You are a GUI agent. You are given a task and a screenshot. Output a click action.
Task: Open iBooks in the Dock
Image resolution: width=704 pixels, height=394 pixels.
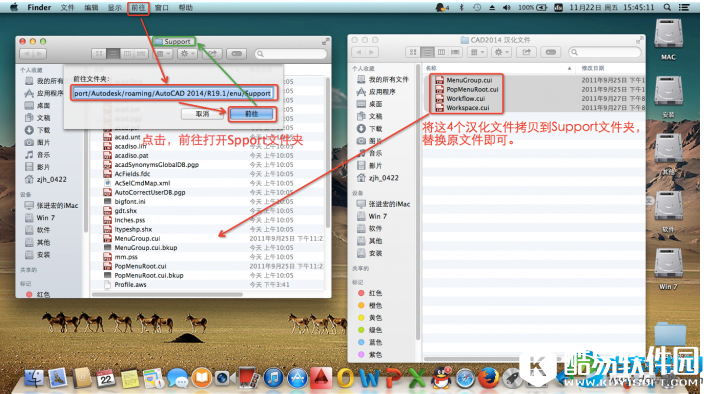click(x=202, y=378)
